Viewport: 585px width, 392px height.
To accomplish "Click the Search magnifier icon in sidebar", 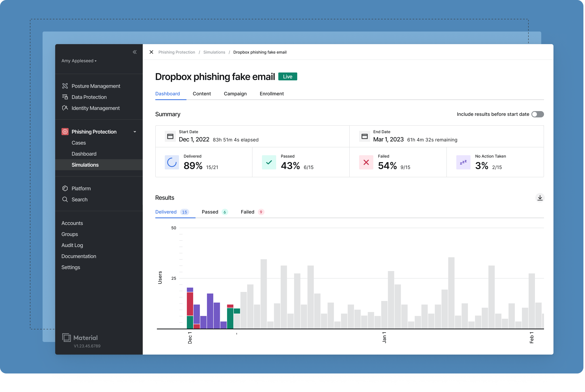I will pos(65,200).
